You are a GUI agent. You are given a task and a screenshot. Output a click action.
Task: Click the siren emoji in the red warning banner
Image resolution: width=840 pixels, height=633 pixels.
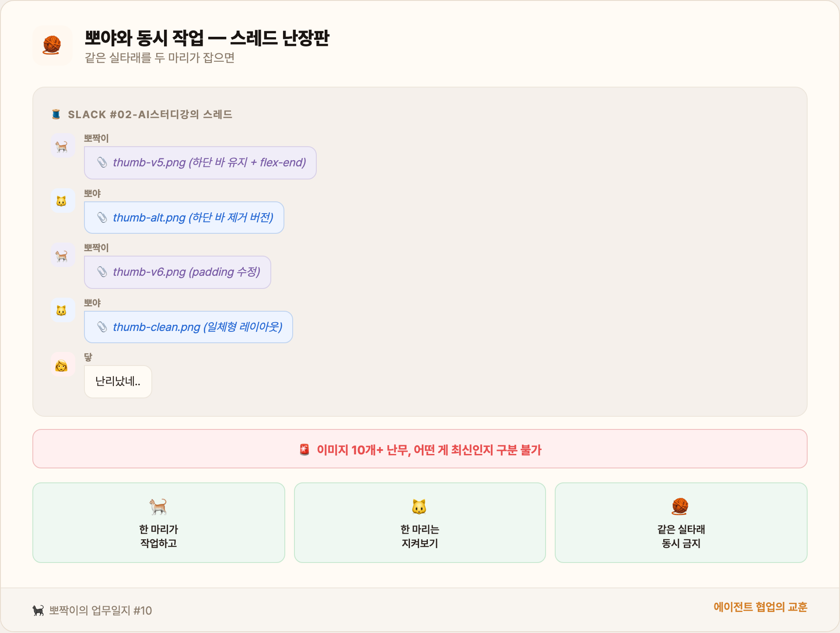304,450
